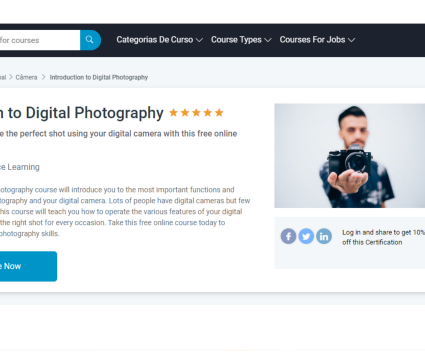Click the Digital Photography course title
This screenshot has width=425, height=360.
click(82, 113)
